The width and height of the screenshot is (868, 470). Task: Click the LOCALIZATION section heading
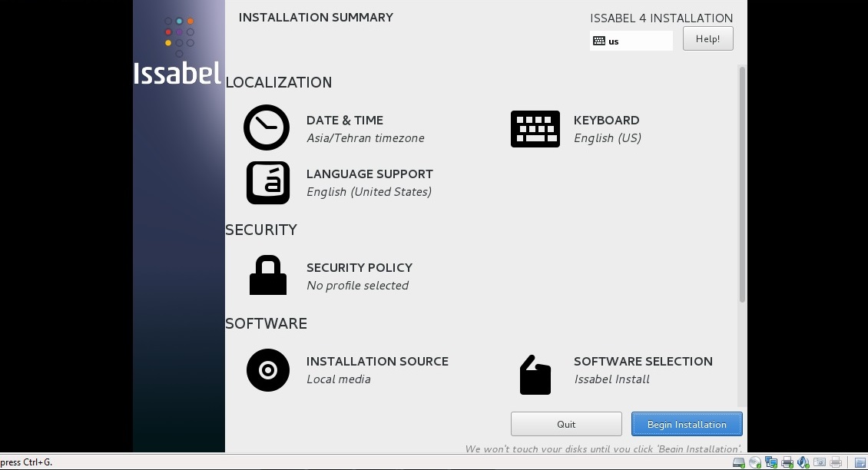click(278, 82)
